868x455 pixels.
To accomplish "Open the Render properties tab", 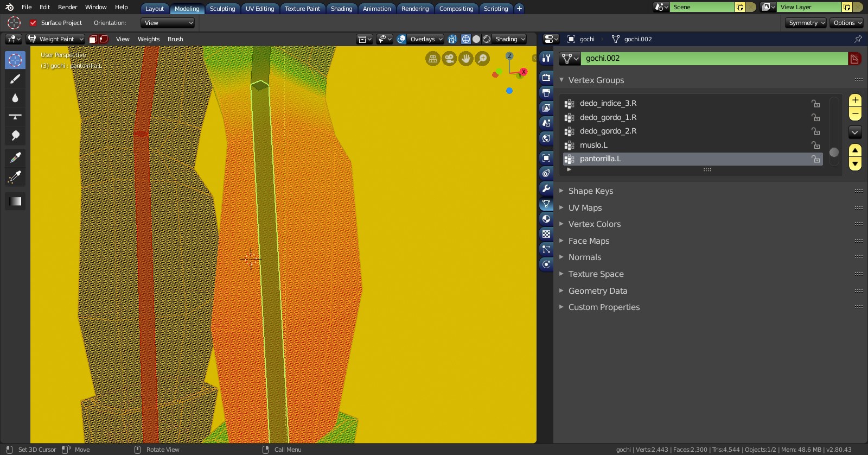I will point(546,78).
